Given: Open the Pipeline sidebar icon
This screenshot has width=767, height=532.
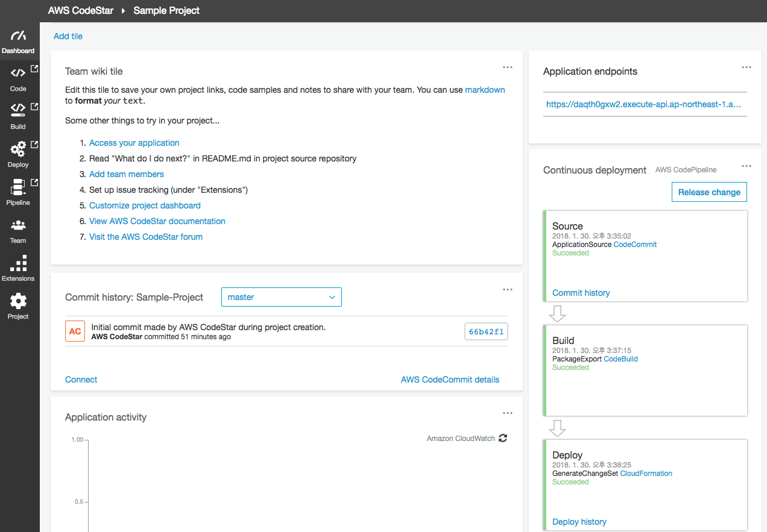Looking at the screenshot, I should tap(18, 187).
